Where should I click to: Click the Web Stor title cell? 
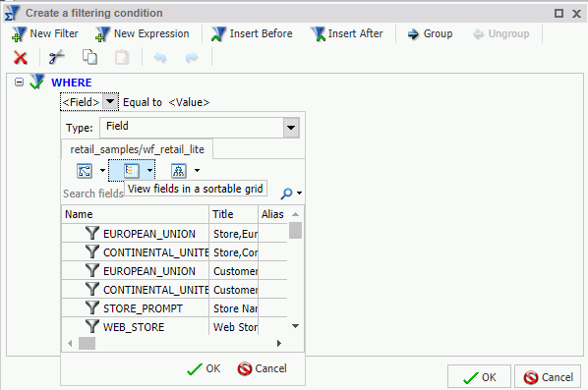click(235, 327)
